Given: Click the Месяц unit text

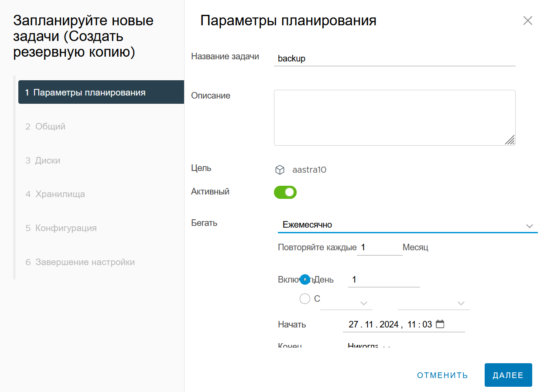Looking at the screenshot, I should click(x=415, y=247).
